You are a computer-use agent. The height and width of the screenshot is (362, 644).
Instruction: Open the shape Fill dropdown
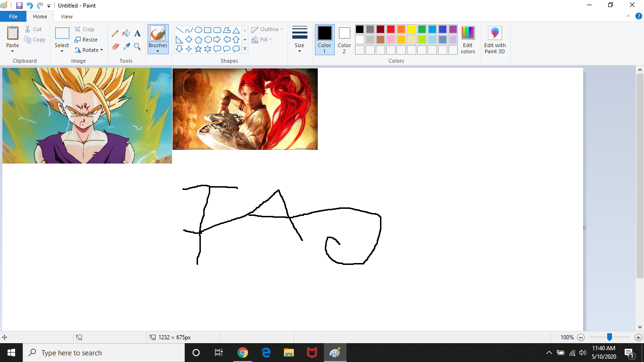(x=262, y=40)
